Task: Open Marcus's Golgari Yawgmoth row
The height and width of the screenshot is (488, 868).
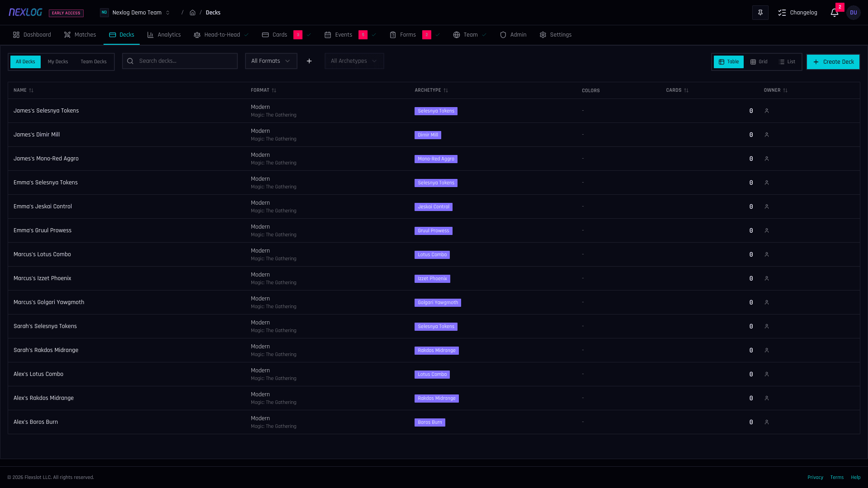Action: [434, 302]
